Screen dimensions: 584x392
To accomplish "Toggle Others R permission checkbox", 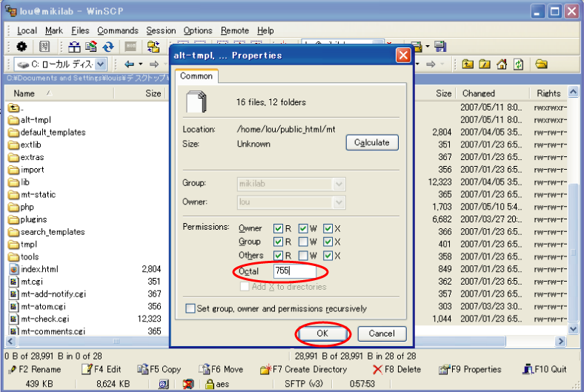I will [278, 256].
